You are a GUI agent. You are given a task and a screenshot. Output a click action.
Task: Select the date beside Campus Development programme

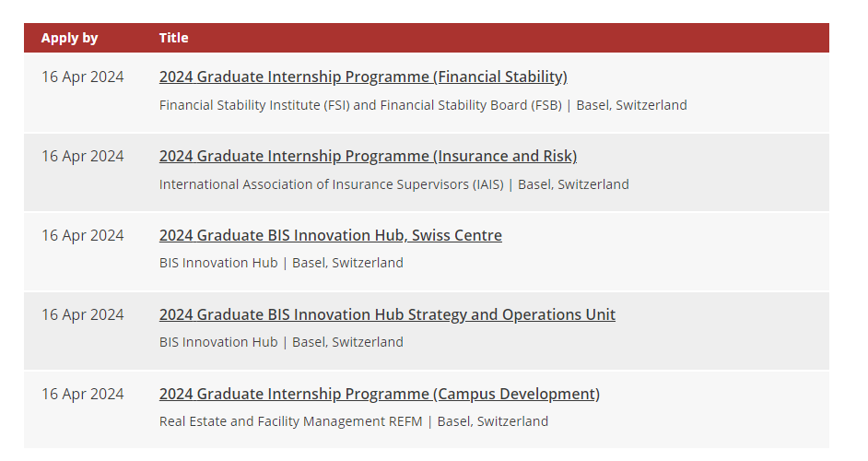pos(83,394)
